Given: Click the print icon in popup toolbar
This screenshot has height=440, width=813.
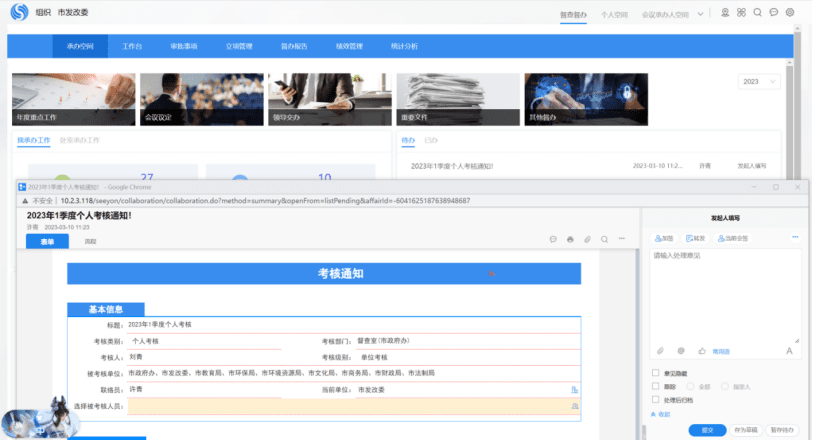Looking at the screenshot, I should pyautogui.click(x=570, y=239).
